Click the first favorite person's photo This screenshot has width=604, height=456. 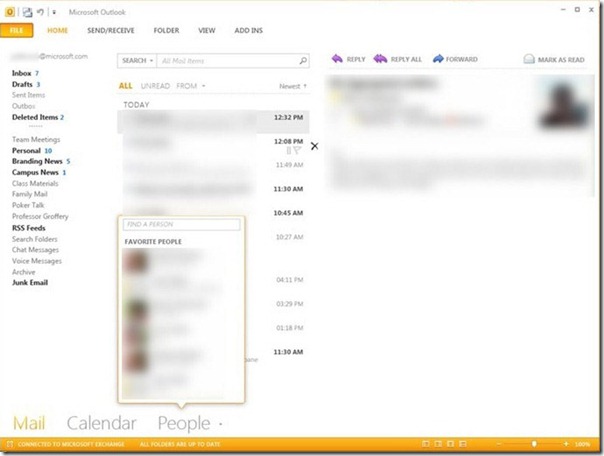(x=135, y=261)
